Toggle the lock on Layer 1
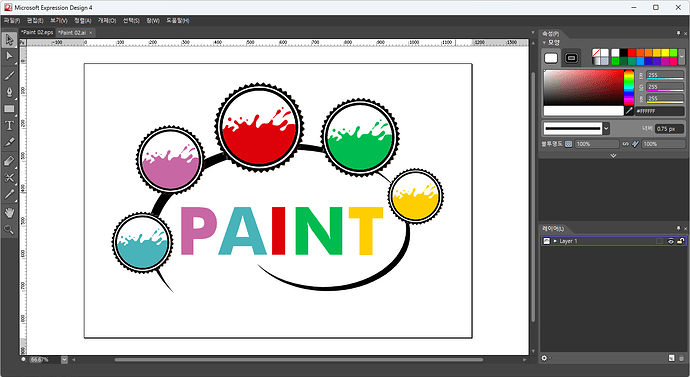 (680, 241)
